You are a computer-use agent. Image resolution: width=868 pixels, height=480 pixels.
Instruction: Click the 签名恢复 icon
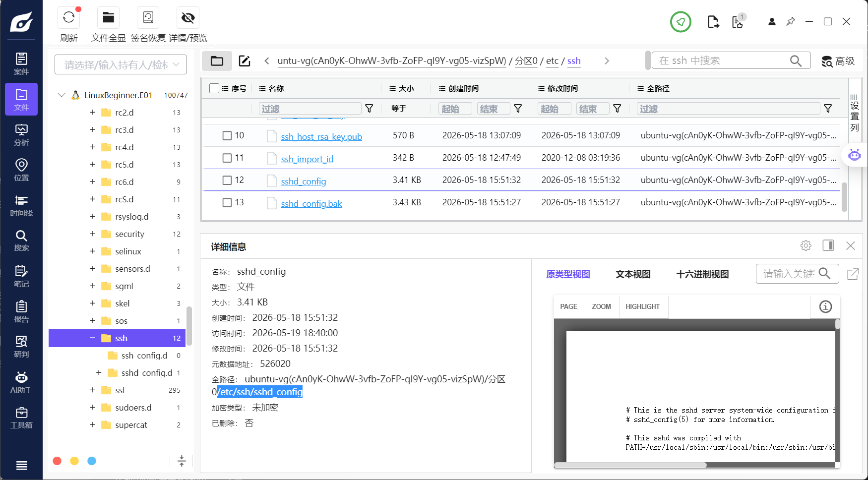[148, 18]
